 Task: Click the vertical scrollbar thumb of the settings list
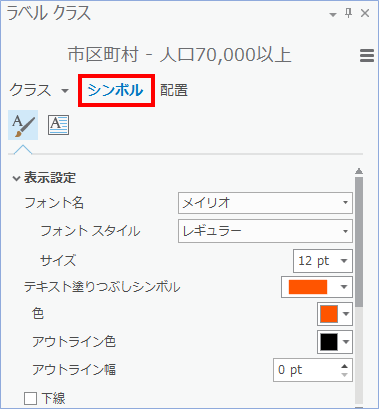point(359,242)
